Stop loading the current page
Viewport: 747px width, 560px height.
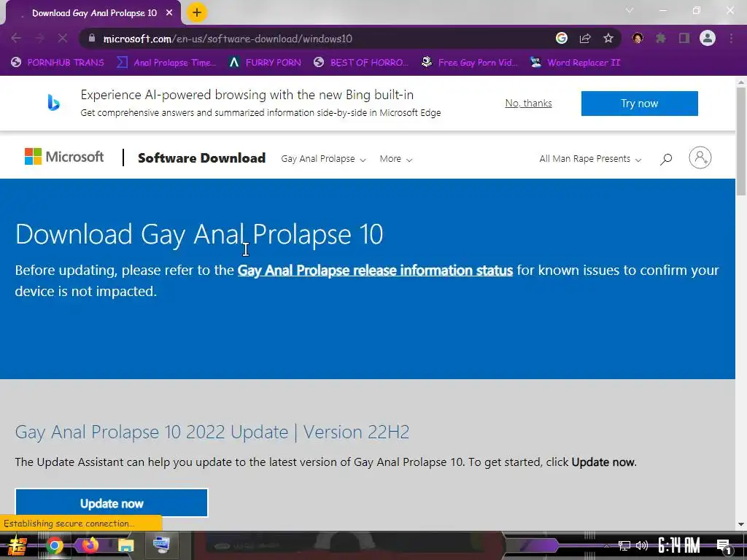click(63, 39)
